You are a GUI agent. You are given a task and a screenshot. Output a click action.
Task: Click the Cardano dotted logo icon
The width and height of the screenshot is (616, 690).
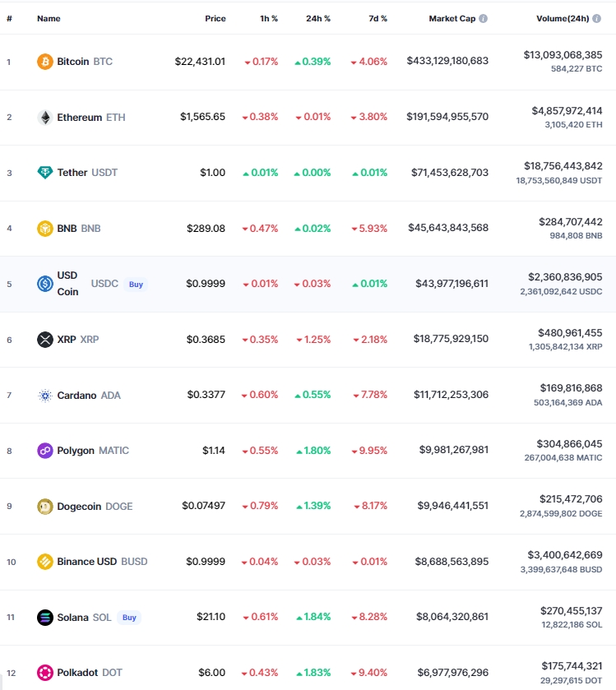[45, 395]
